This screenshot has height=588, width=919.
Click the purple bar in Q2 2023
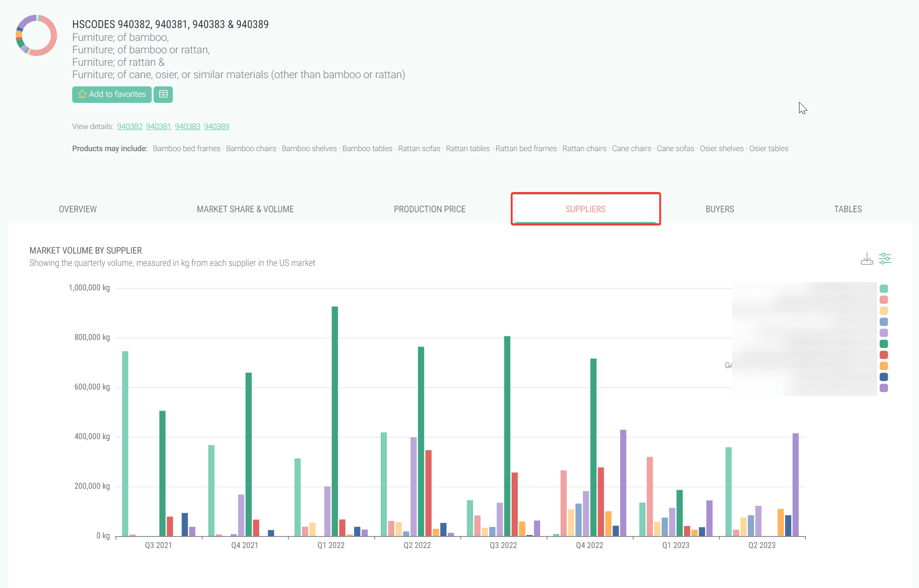[x=795, y=485]
